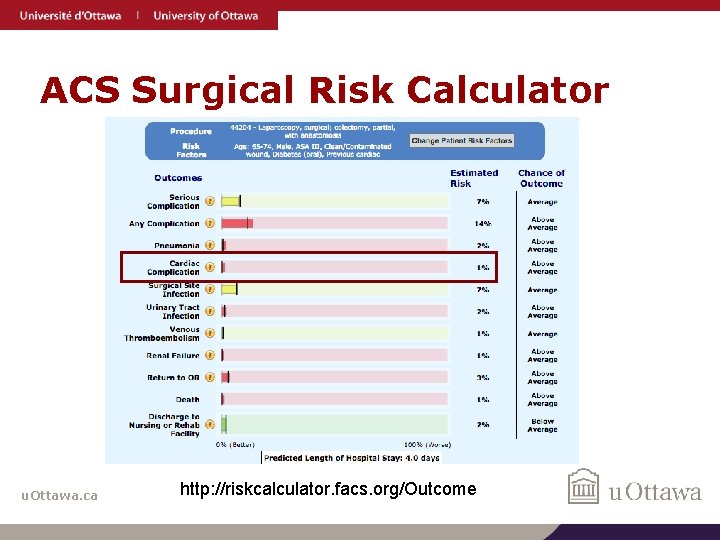Click the 'Surgical Site Infection' outcome label
The height and width of the screenshot is (540, 720).
[x=174, y=290]
